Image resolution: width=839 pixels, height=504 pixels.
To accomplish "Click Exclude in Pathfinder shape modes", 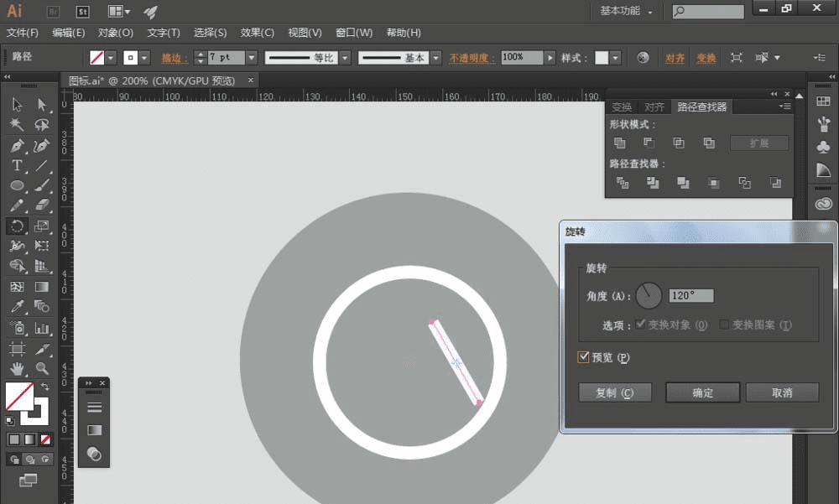I will [709, 143].
